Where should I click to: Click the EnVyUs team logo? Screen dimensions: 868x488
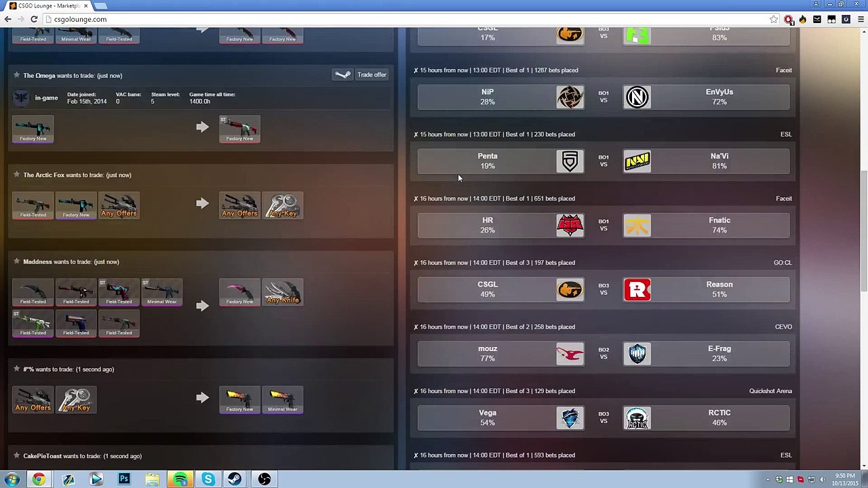click(x=637, y=97)
